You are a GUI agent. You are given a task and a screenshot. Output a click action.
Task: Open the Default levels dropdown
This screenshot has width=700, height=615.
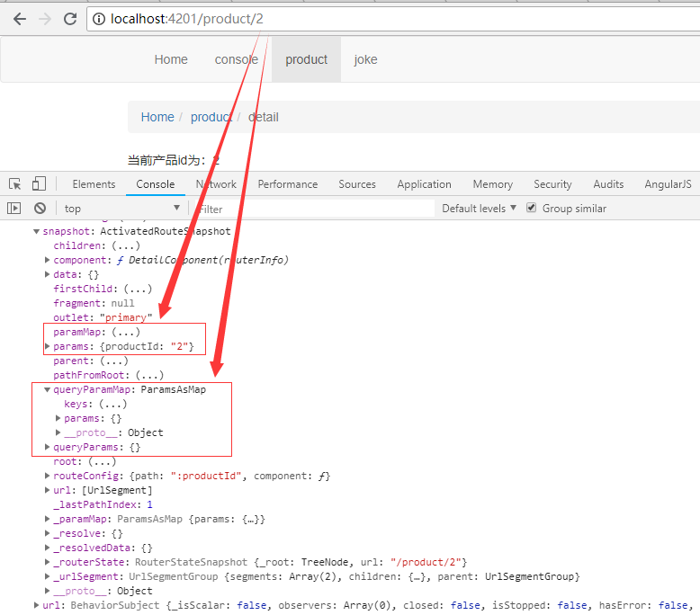point(479,208)
